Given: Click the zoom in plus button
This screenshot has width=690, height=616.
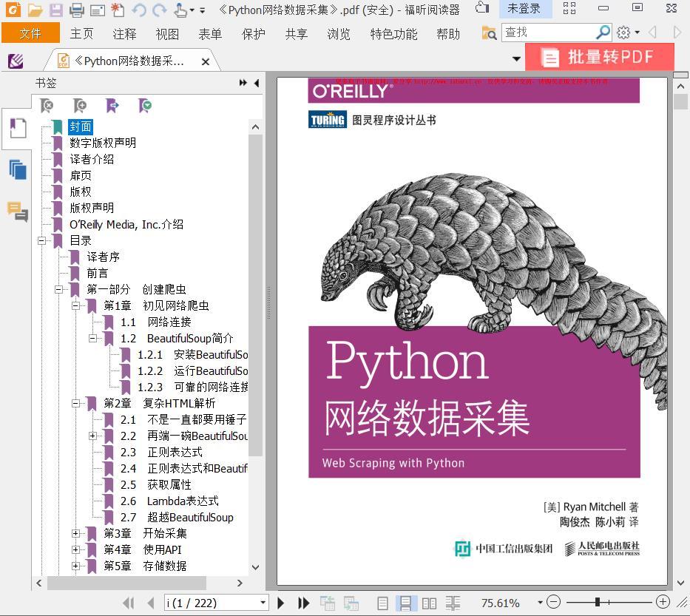Looking at the screenshot, I should point(663,601).
